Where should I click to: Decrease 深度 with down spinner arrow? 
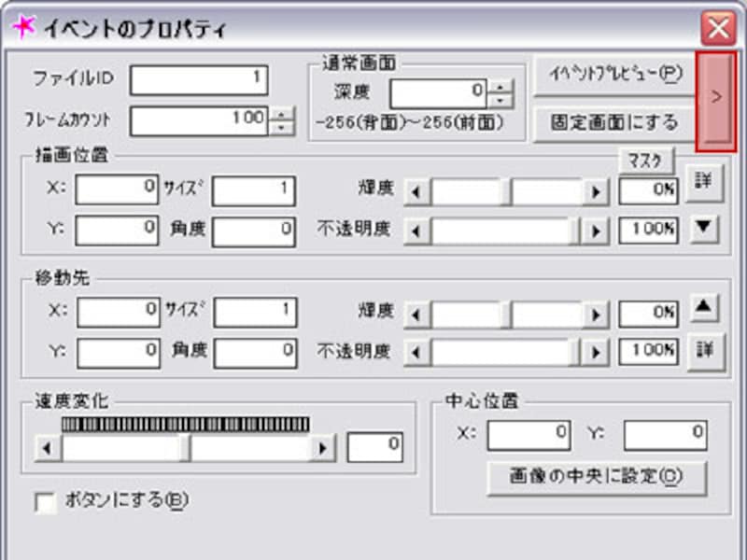click(x=500, y=101)
